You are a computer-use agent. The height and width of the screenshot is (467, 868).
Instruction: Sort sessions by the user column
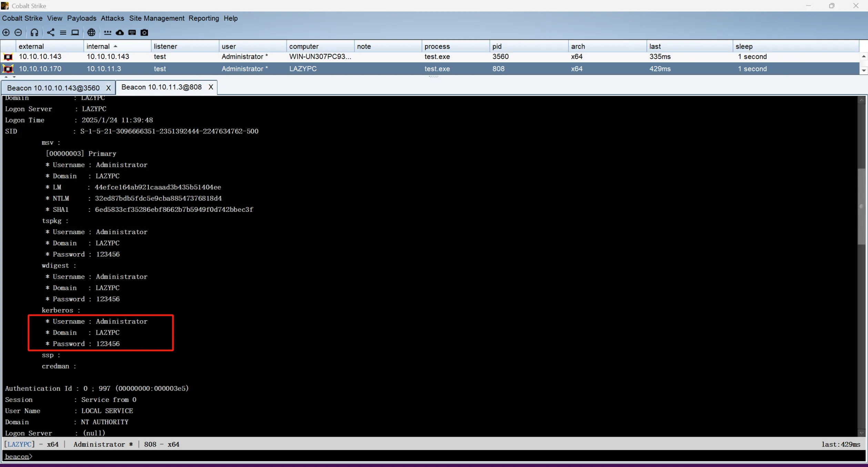[252, 46]
